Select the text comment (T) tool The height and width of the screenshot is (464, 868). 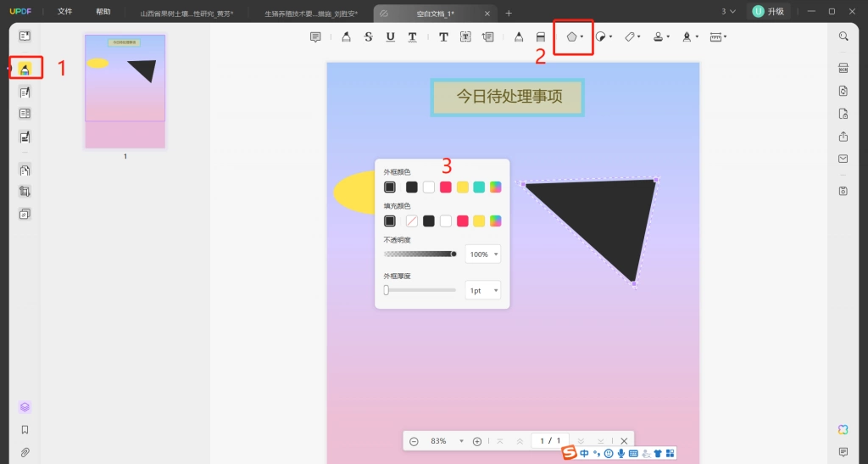point(443,37)
